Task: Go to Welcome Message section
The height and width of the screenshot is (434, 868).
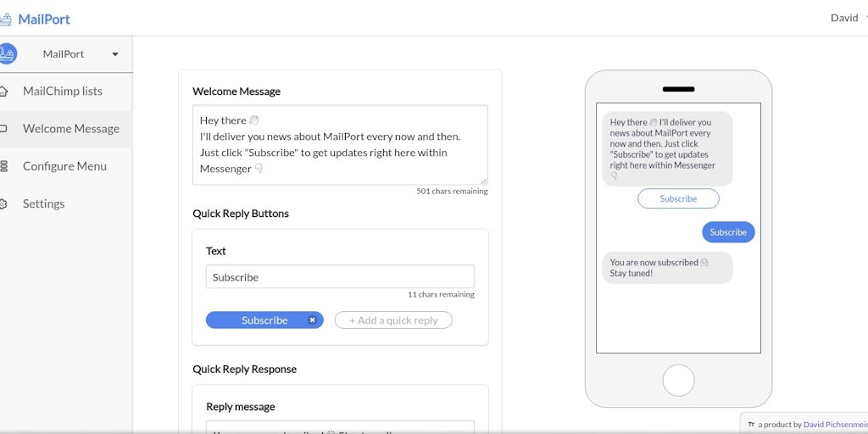Action: click(x=71, y=129)
